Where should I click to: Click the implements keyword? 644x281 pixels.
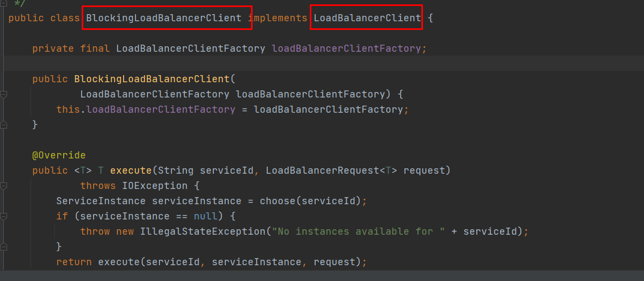click(278, 18)
